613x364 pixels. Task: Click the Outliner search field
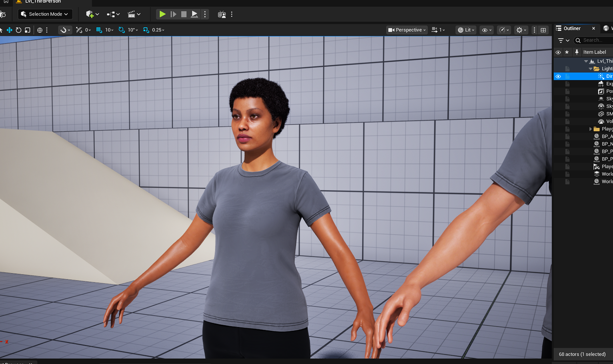click(593, 40)
